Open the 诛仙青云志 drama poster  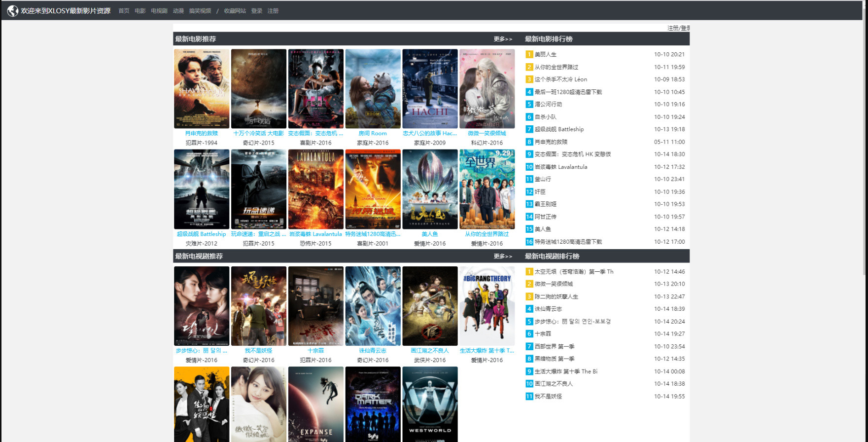pyautogui.click(x=373, y=306)
